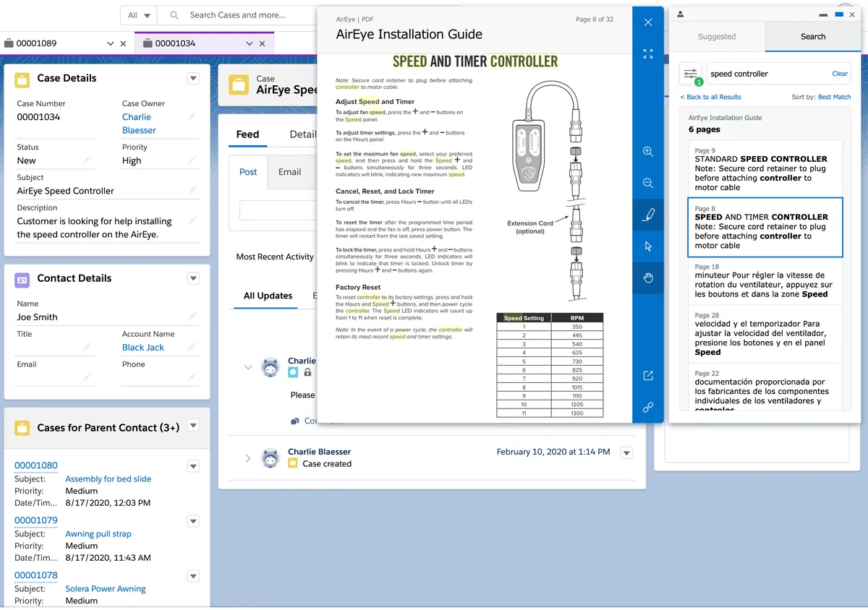868x610 pixels.
Task: Open case number 00001080 link
Action: (36, 466)
